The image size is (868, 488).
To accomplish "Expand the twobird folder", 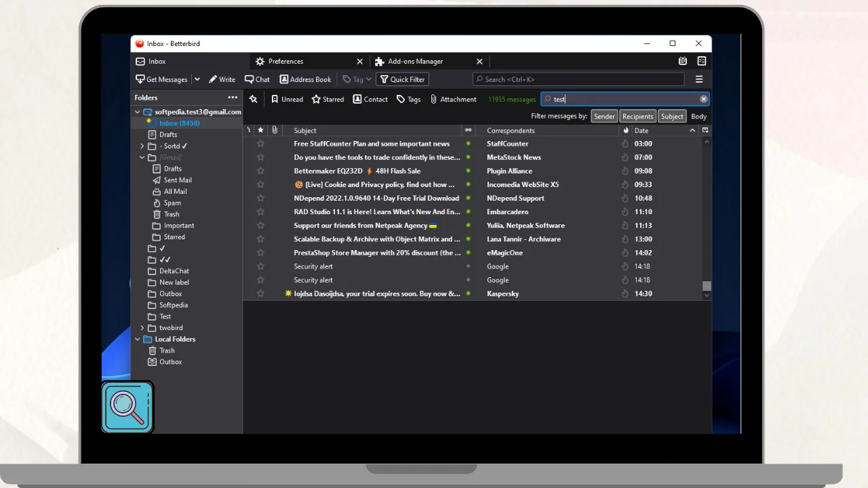I will (x=142, y=328).
